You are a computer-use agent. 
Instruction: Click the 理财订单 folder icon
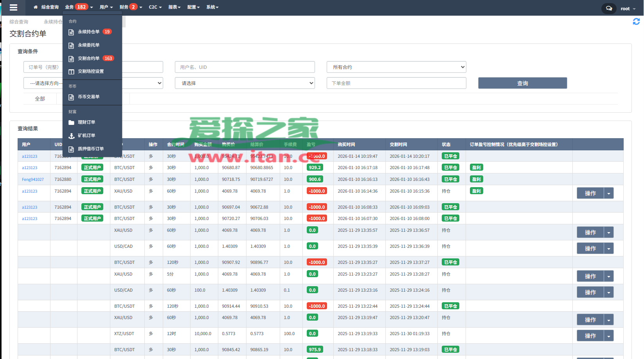(x=71, y=123)
